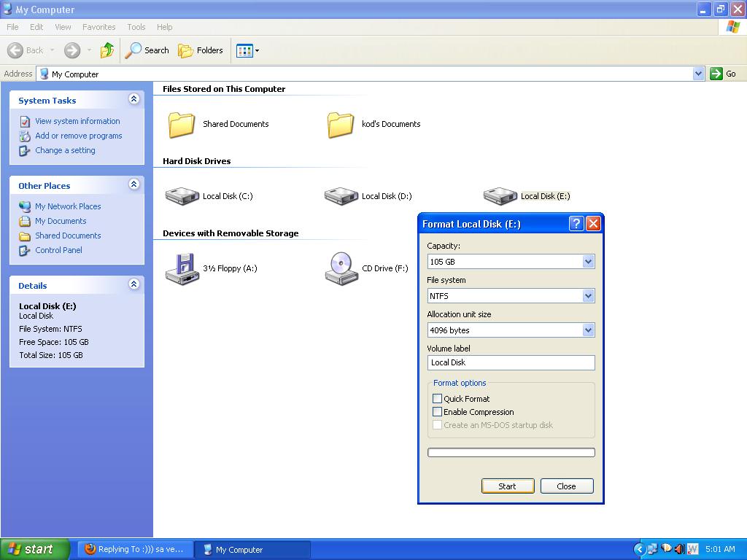Enable the Quick Format checkbox

click(437, 399)
